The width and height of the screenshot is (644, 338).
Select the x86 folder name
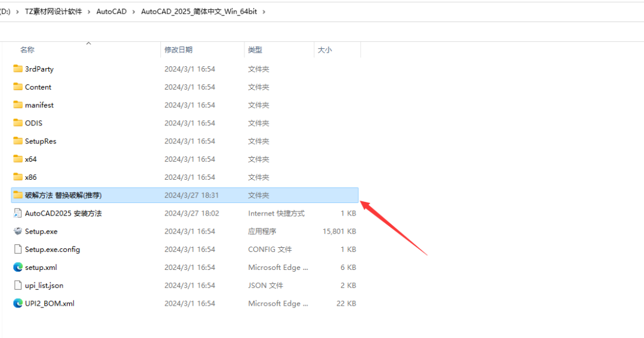click(x=31, y=177)
